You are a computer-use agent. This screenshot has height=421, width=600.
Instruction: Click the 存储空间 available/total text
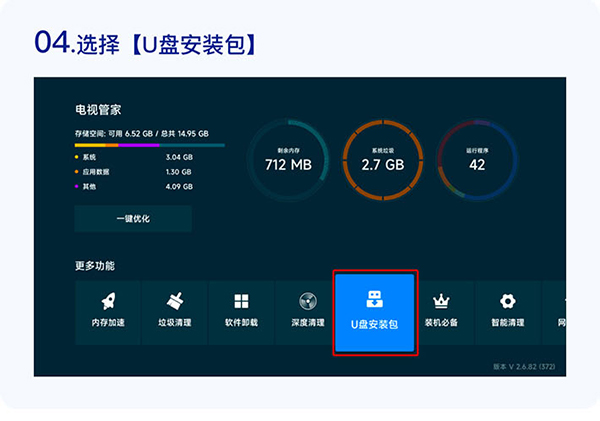click(x=141, y=133)
